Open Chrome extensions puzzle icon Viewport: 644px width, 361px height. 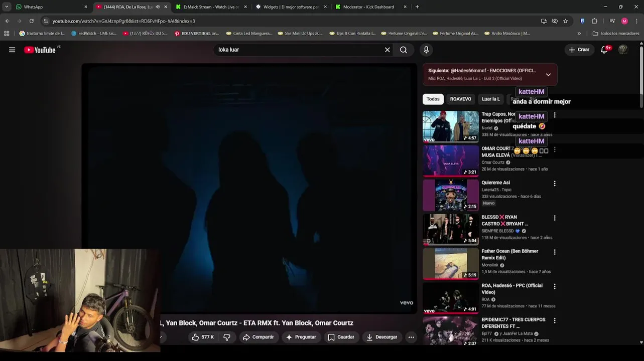tap(595, 21)
